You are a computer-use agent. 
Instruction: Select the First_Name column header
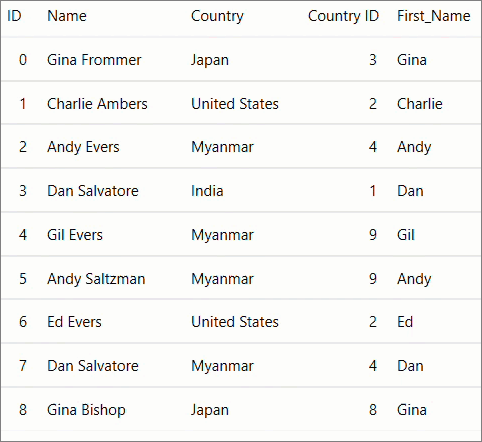tap(434, 16)
